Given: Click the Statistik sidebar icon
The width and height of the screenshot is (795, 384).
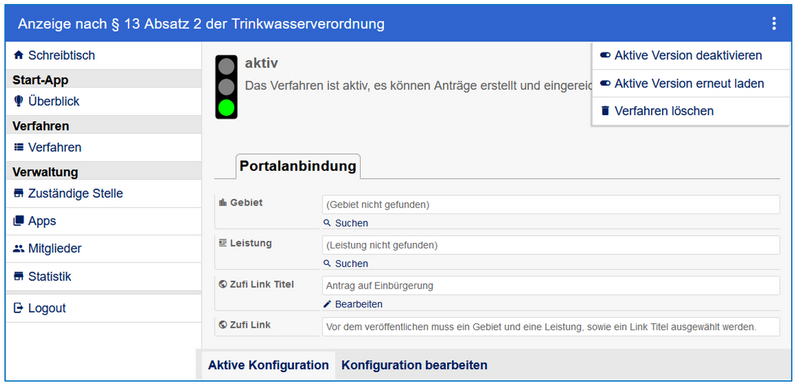Looking at the screenshot, I should (19, 276).
